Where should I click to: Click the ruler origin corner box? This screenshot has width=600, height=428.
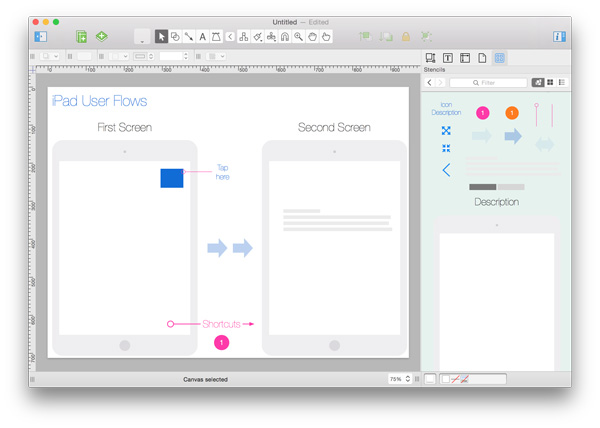pyautogui.click(x=33, y=70)
